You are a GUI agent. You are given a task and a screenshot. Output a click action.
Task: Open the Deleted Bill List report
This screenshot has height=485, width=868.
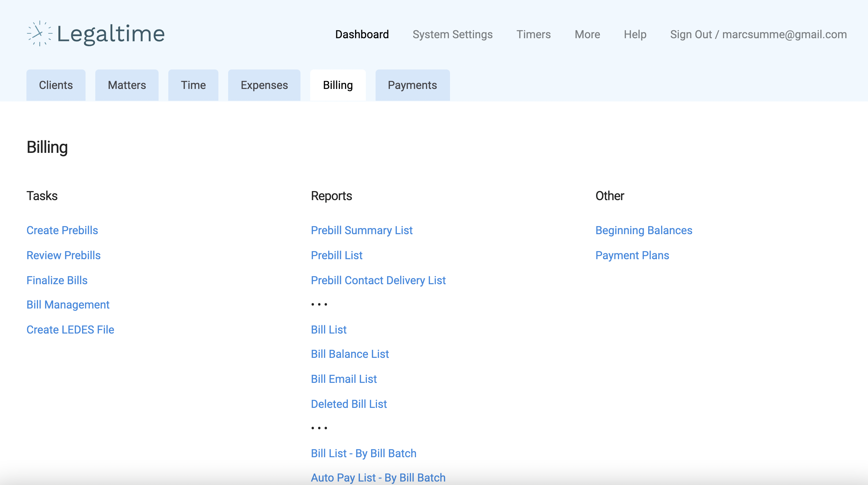[x=349, y=404]
